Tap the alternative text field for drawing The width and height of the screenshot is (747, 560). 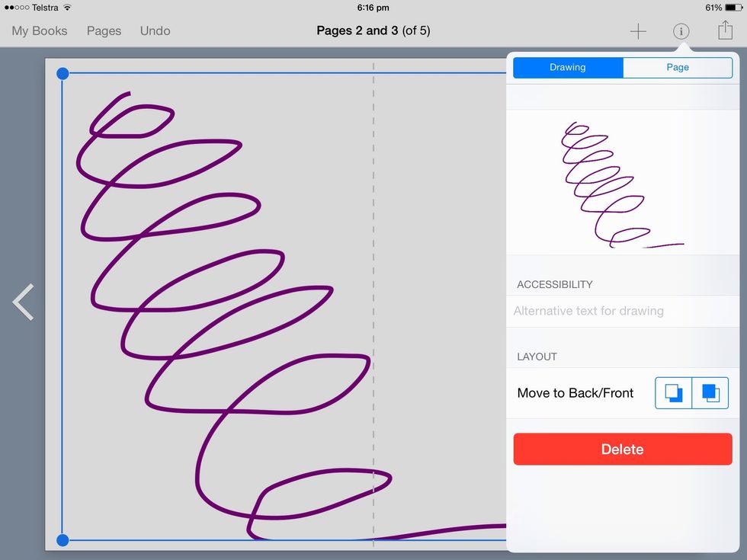(623, 311)
